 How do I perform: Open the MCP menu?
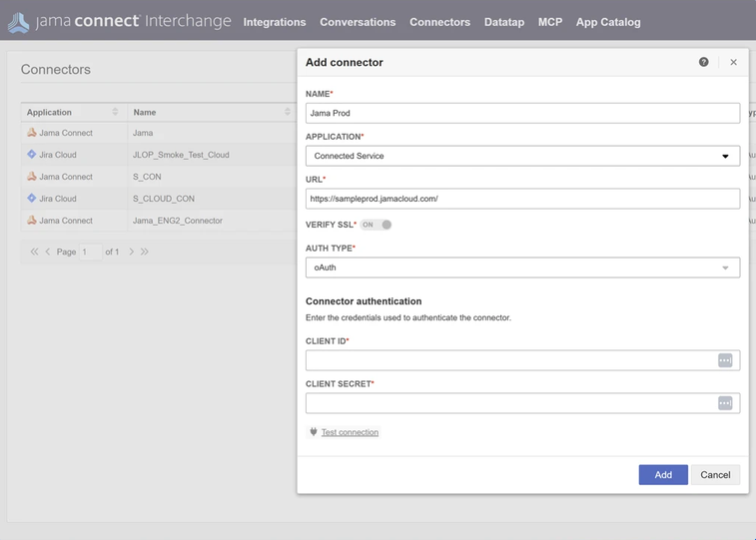[550, 22]
